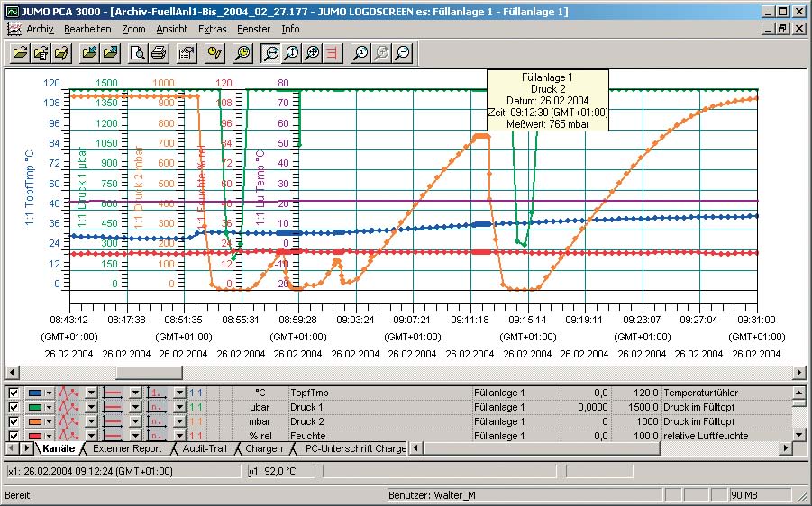Open the Feuchte red color dropdown
This screenshot has width=812, height=506.
tap(48, 436)
